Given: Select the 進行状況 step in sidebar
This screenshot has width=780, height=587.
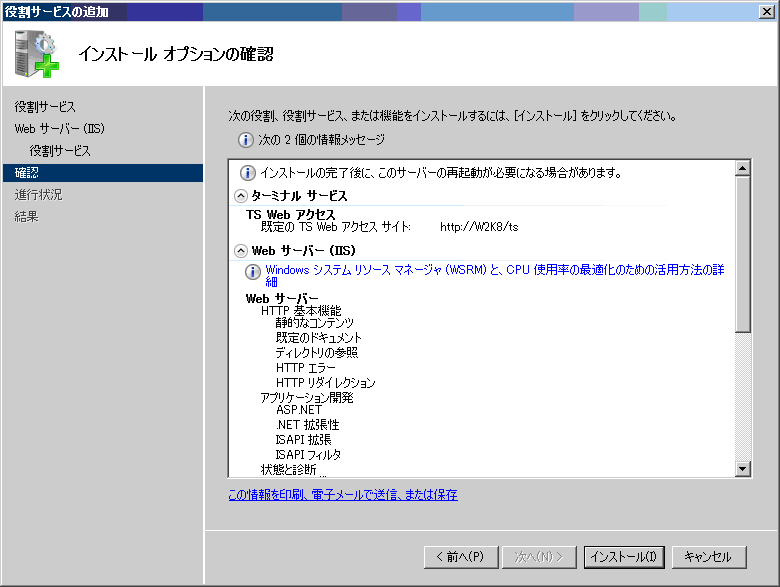Looking at the screenshot, I should coord(39,195).
